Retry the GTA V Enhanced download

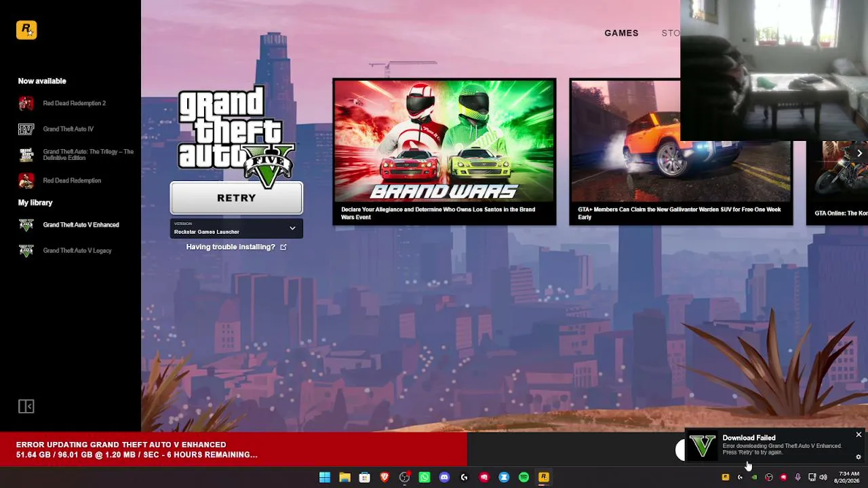tap(237, 198)
